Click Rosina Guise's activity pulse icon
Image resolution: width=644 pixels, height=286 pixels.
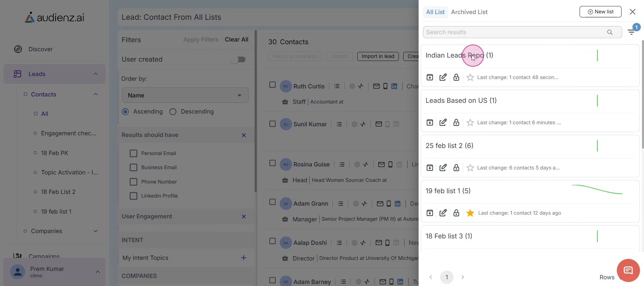click(x=366, y=164)
